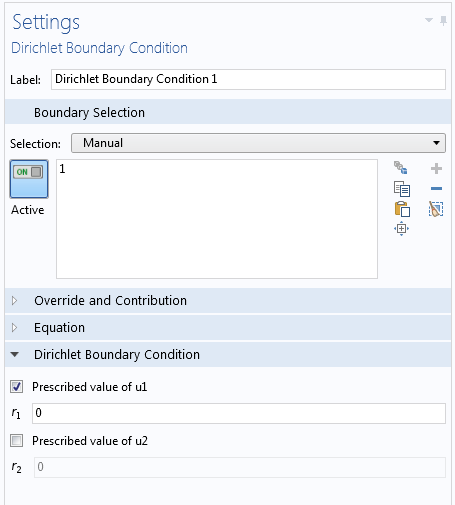Open the Settings window menu arrow
This screenshot has width=455, height=505.
[x=429, y=20]
